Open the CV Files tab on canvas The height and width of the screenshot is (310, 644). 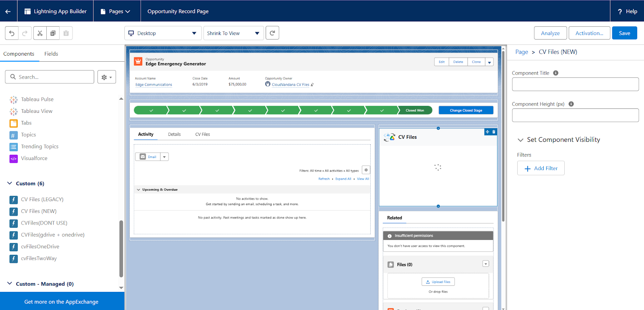click(202, 134)
